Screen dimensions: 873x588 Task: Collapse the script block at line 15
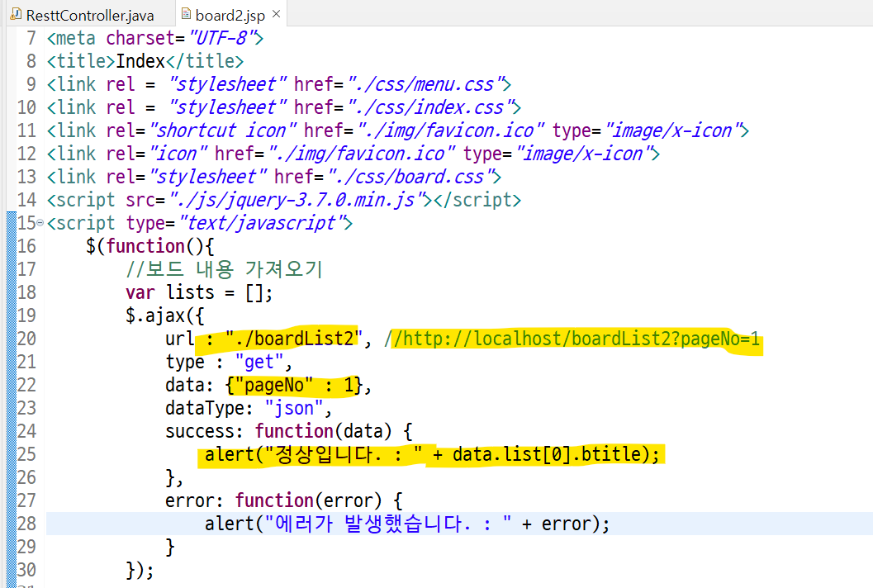point(40,223)
